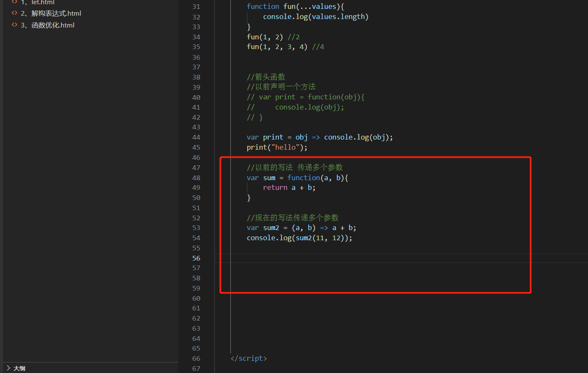Open the file 3、函数优化.html
This screenshot has width=588, height=373.
[x=47, y=25]
